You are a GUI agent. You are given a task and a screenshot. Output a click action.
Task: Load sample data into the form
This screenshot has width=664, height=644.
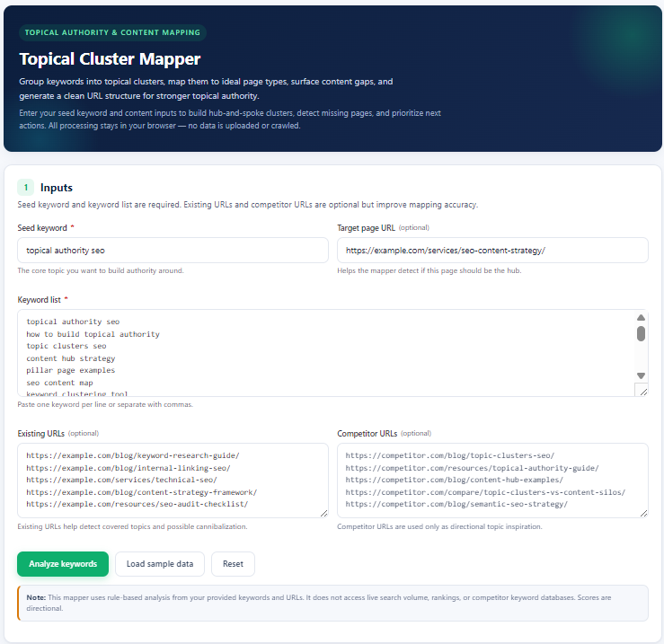[x=160, y=563]
